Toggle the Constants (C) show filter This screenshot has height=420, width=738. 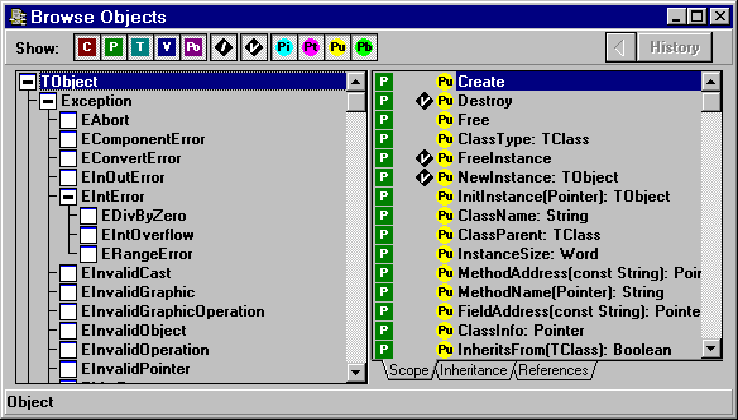(x=87, y=47)
